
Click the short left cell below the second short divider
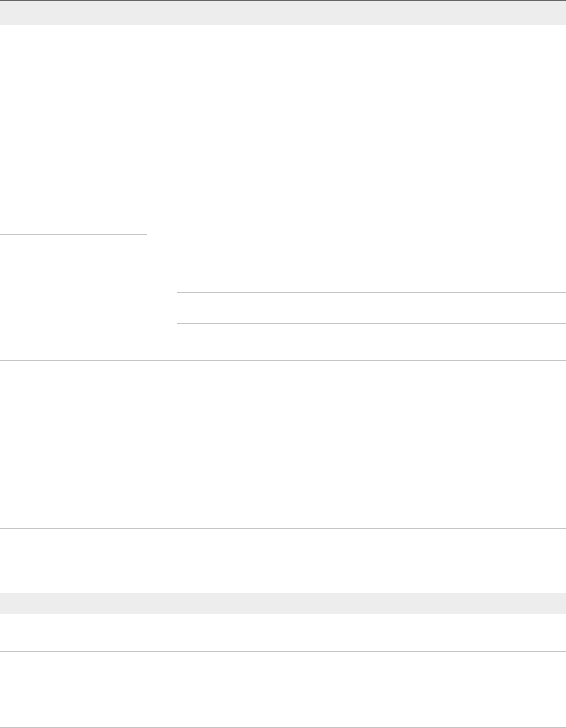[x=73, y=335]
